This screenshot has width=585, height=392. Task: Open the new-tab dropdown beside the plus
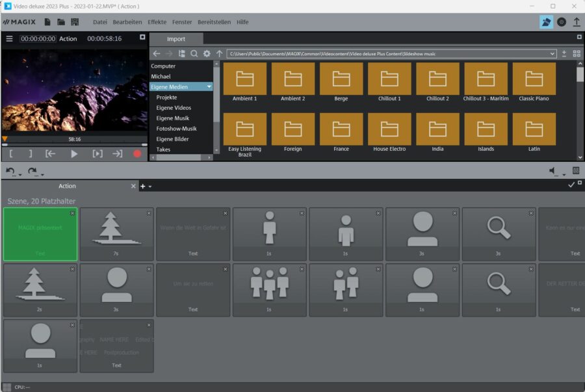point(148,187)
